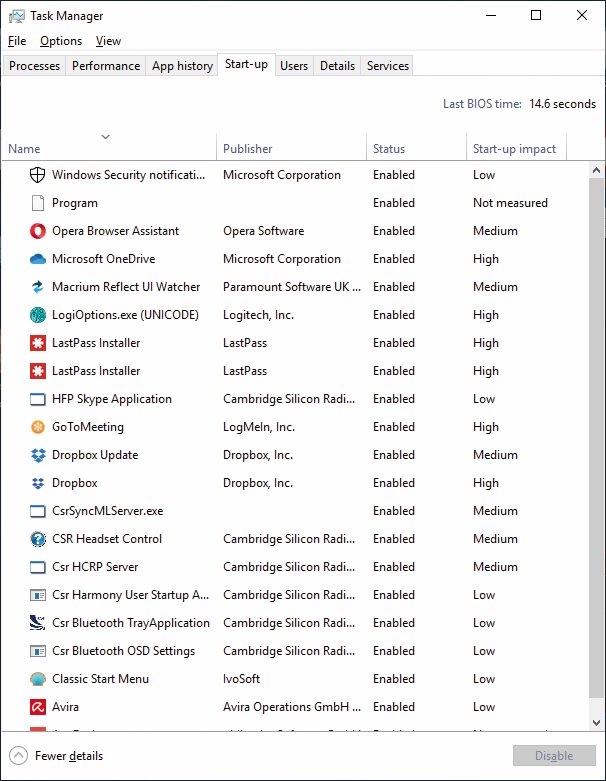This screenshot has width=606, height=781.
Task: Click 'Microsoft Corporation' in Windows Security row
Action: (x=282, y=175)
